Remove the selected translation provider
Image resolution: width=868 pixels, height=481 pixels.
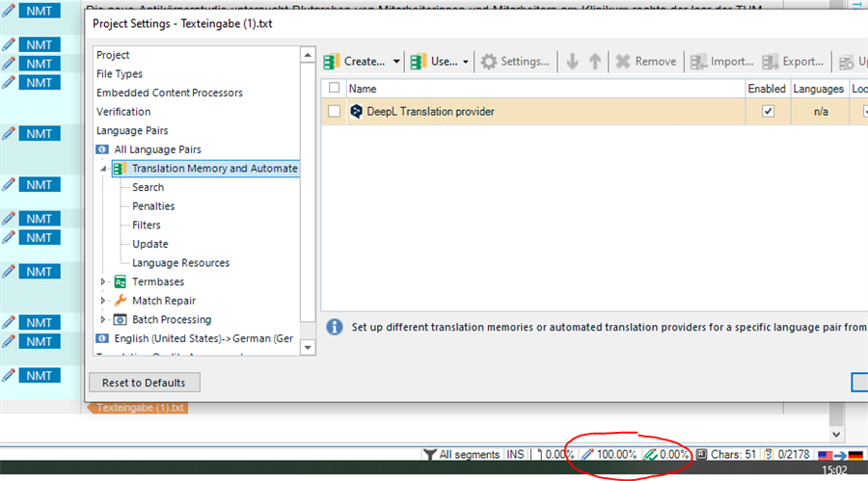point(646,62)
